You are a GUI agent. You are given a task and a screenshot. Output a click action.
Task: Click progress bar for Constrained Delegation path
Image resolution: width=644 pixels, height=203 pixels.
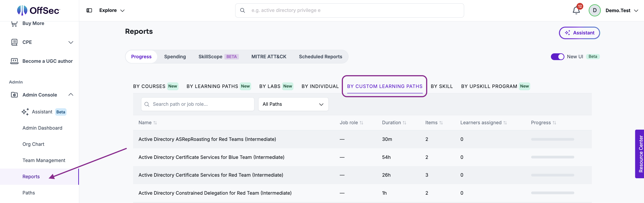552,193
